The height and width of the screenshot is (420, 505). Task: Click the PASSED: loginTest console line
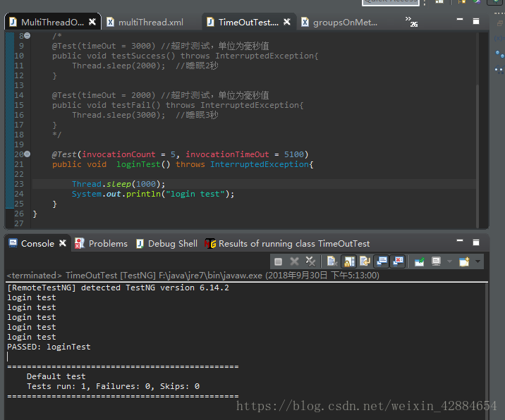[49, 347]
